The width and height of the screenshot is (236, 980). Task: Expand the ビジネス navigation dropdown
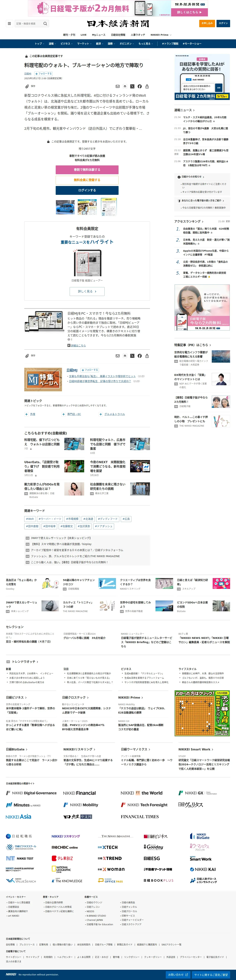tap(66, 44)
